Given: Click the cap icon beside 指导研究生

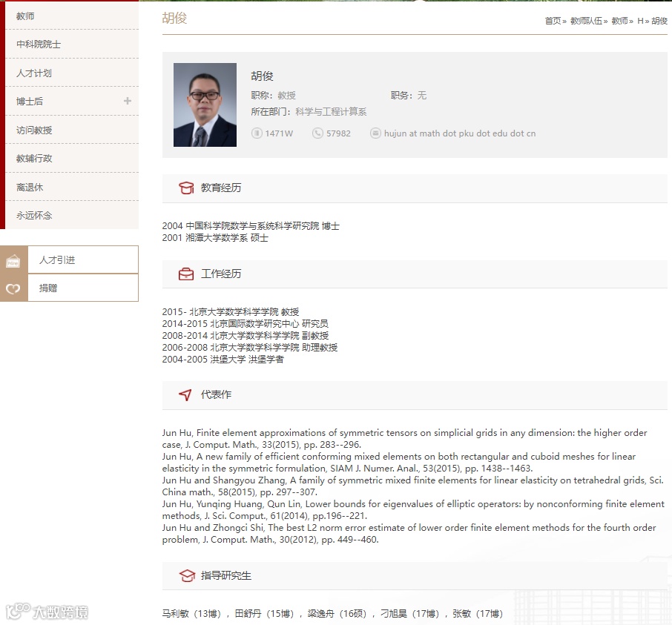Looking at the screenshot, I should click(187, 575).
